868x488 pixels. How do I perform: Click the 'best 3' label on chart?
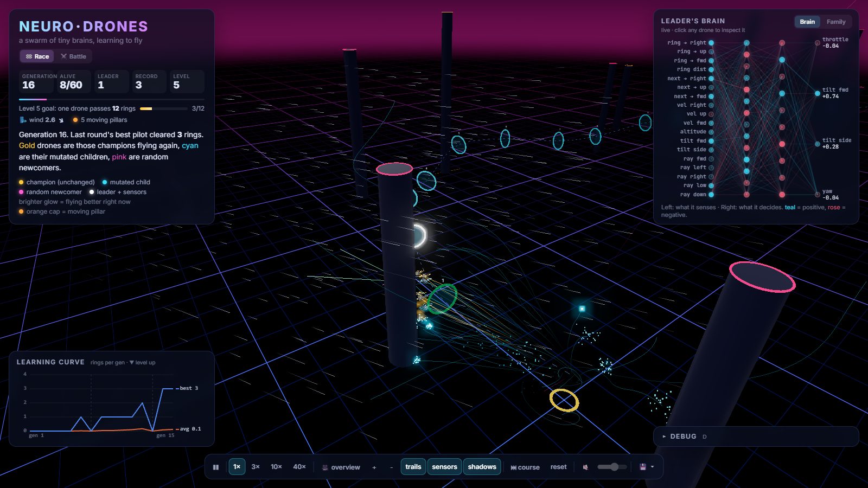(189, 388)
